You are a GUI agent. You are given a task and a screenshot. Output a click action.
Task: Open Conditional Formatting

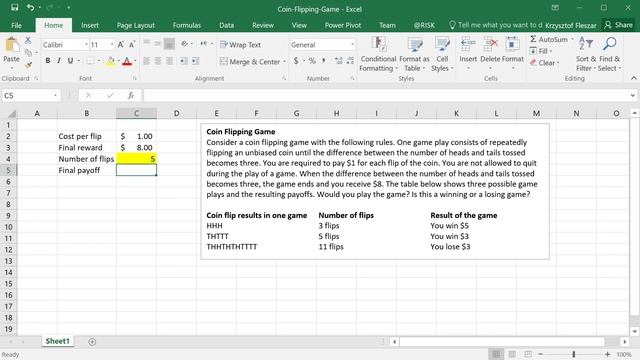click(x=378, y=54)
